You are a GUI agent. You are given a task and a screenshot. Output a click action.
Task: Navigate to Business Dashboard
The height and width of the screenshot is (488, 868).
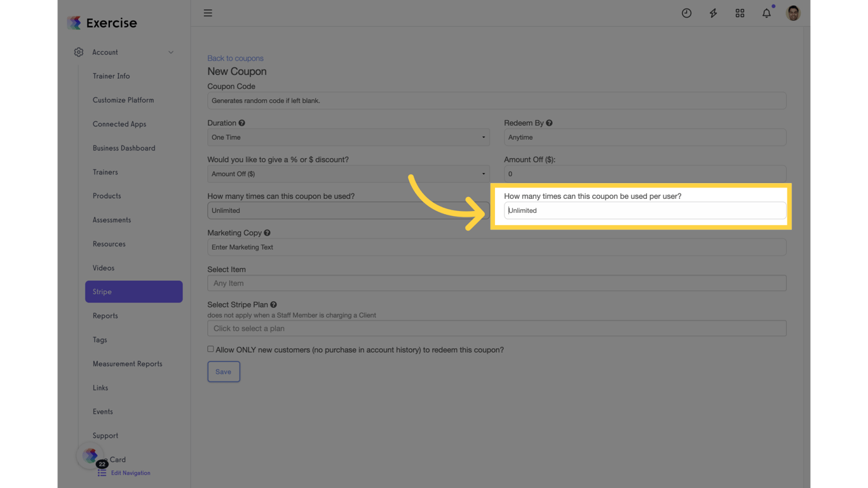pos(124,148)
